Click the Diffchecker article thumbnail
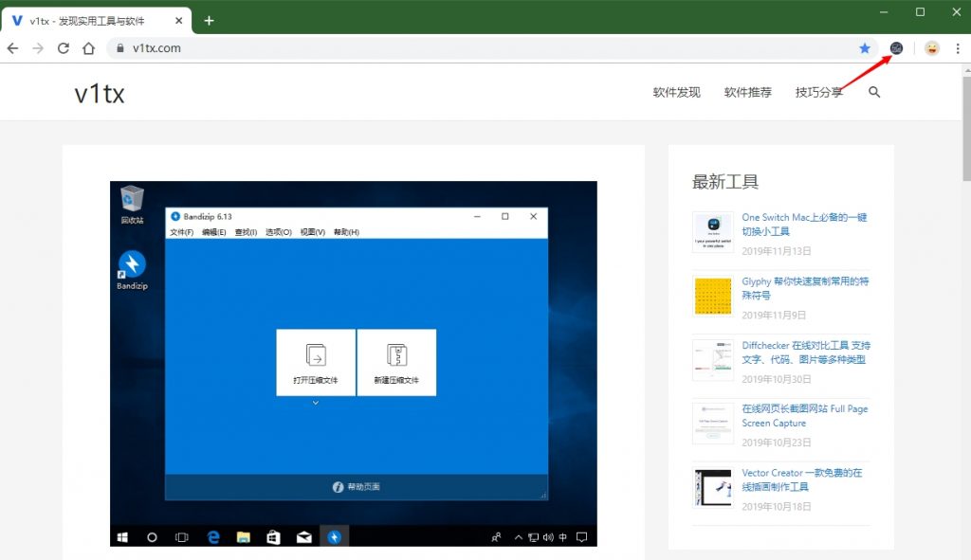Image resolution: width=971 pixels, height=560 pixels. (x=713, y=359)
